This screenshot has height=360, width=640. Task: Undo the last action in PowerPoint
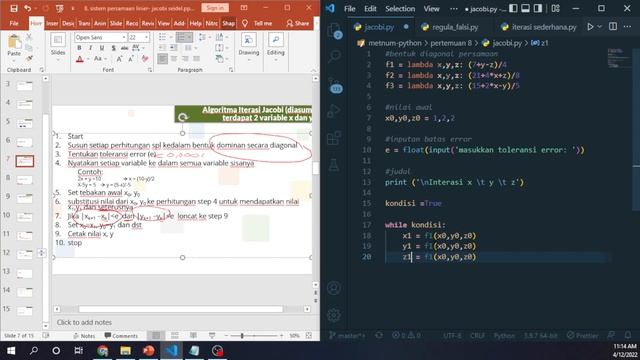[27, 8]
